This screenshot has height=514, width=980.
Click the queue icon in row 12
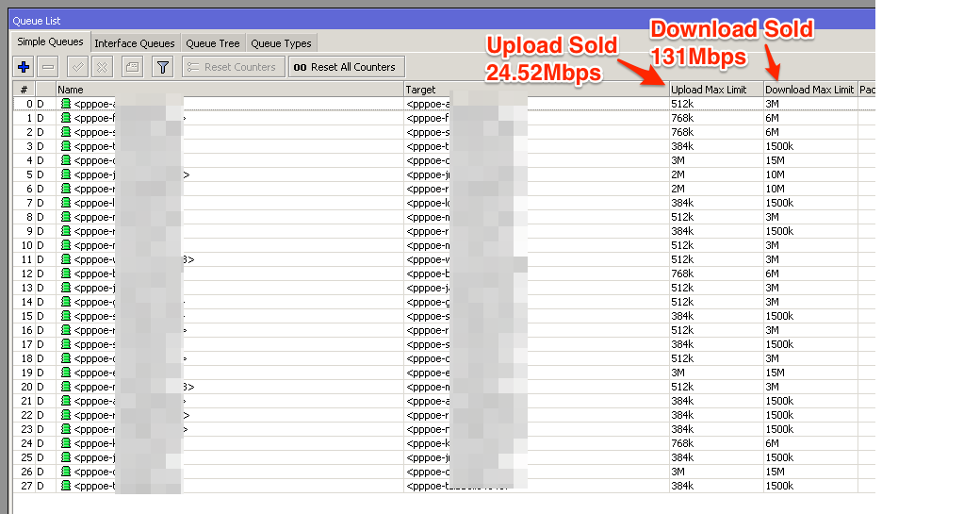click(x=66, y=274)
